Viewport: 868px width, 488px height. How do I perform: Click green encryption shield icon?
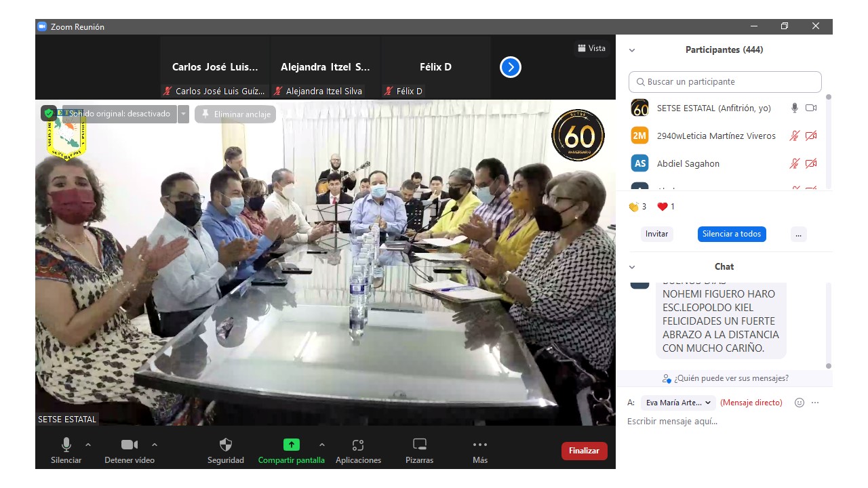pyautogui.click(x=49, y=114)
